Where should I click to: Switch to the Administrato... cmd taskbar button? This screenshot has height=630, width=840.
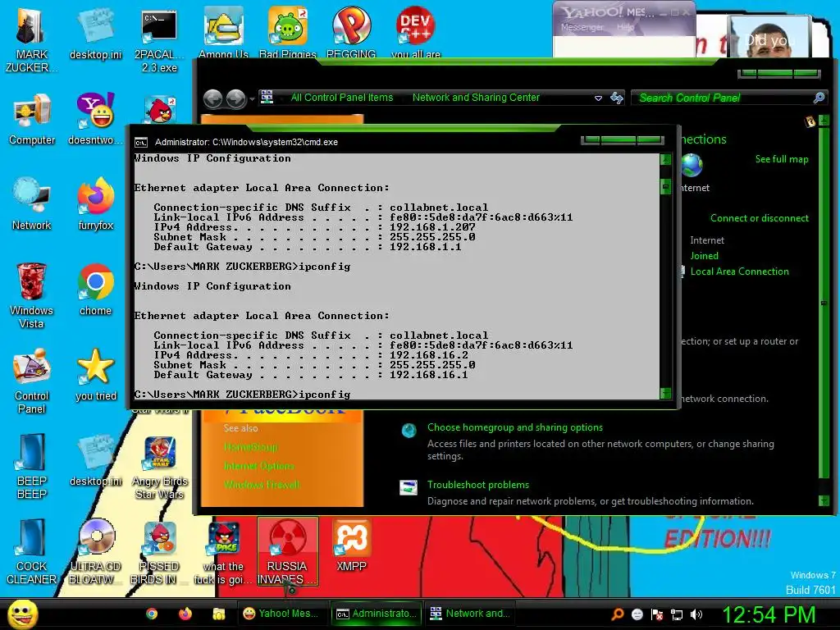coord(376,614)
